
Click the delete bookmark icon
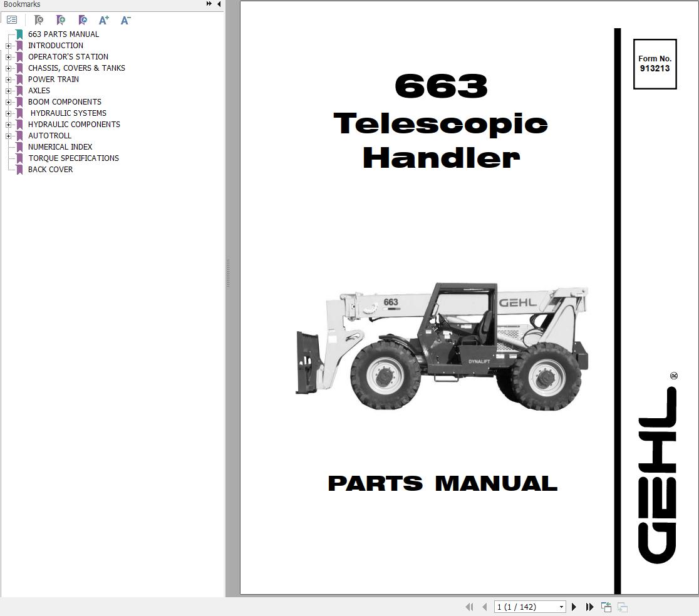tap(39, 20)
